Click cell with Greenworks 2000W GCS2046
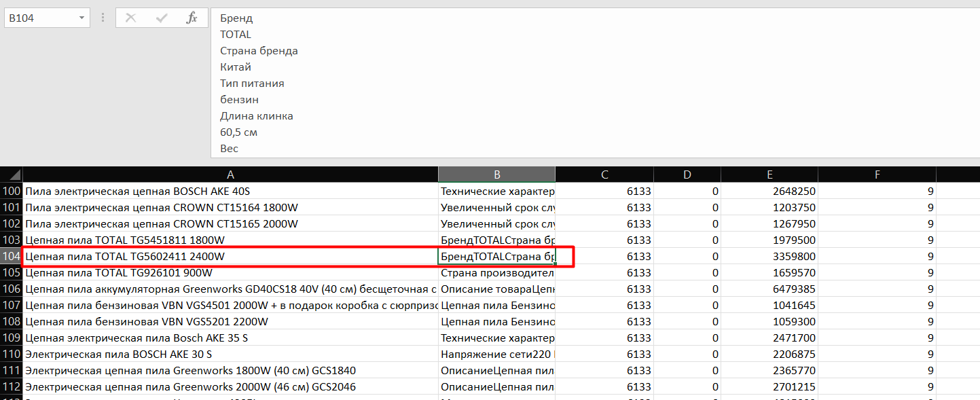980x400 pixels. click(x=230, y=386)
